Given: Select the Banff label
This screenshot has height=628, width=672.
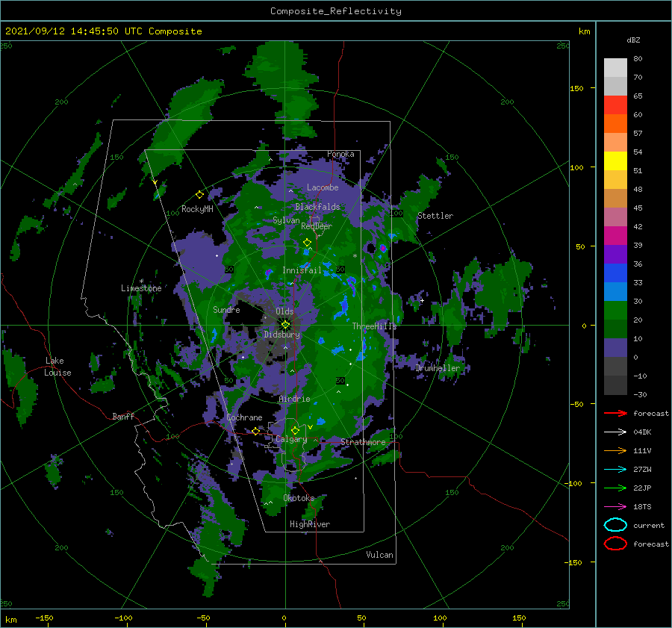Looking at the screenshot, I should [123, 416].
